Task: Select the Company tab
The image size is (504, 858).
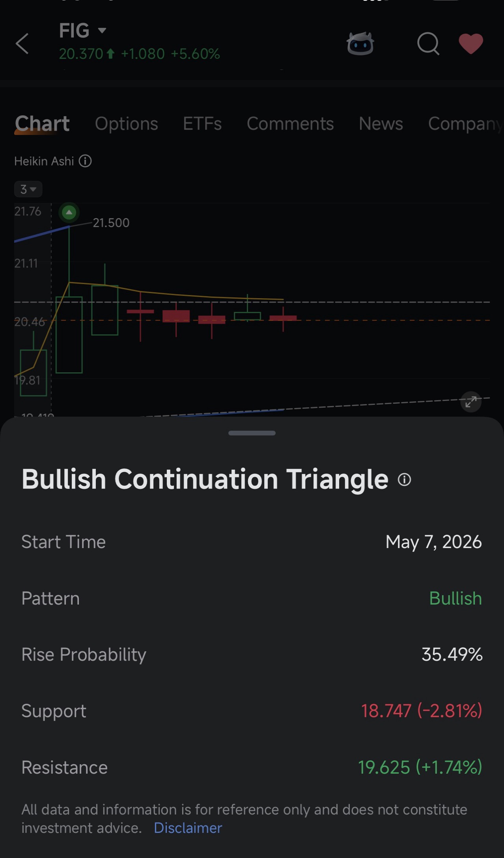Action: (465, 124)
